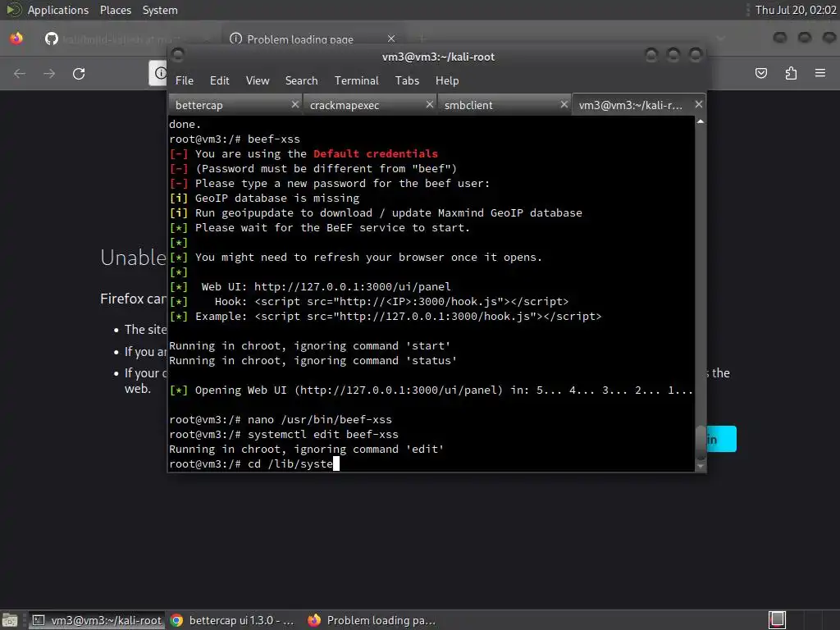The height and width of the screenshot is (630, 840).
Task: Click Web UI URL http://127.0.0.1:3000/ui/panel
Action: click(353, 286)
